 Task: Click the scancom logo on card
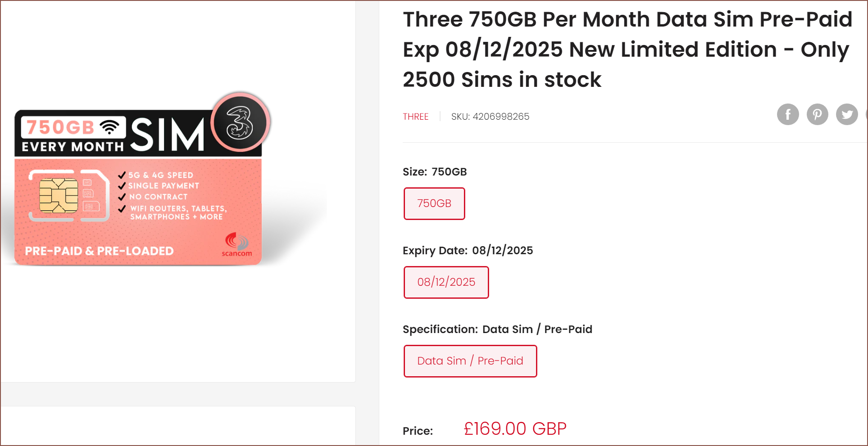pos(236,245)
